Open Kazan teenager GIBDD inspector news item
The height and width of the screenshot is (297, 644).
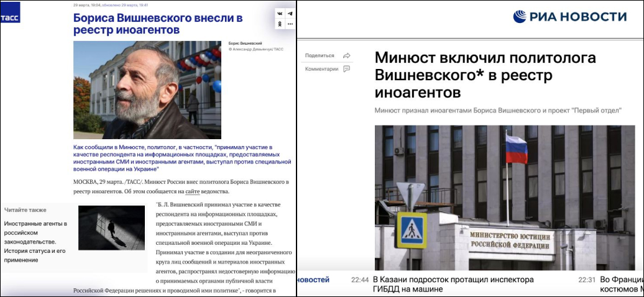(453, 284)
